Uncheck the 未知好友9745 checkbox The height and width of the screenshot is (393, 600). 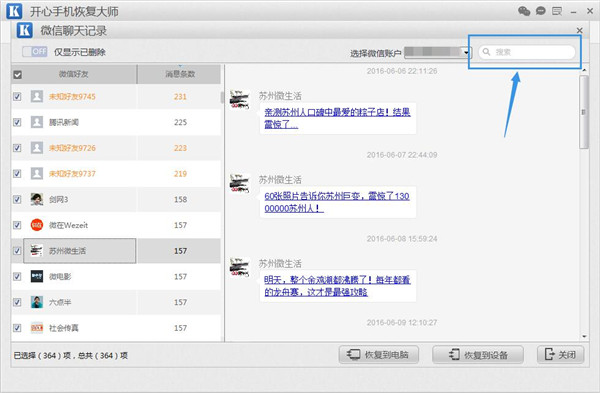pyautogui.click(x=17, y=96)
